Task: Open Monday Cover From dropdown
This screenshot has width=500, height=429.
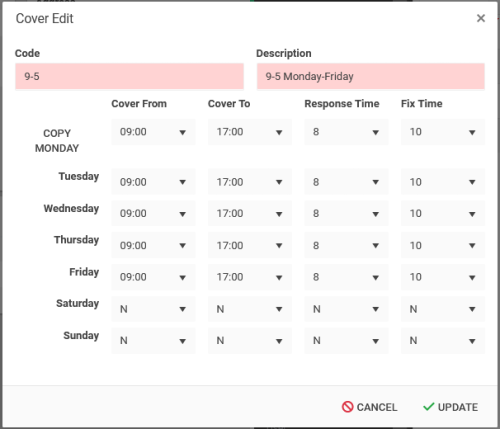Action: coord(153,132)
